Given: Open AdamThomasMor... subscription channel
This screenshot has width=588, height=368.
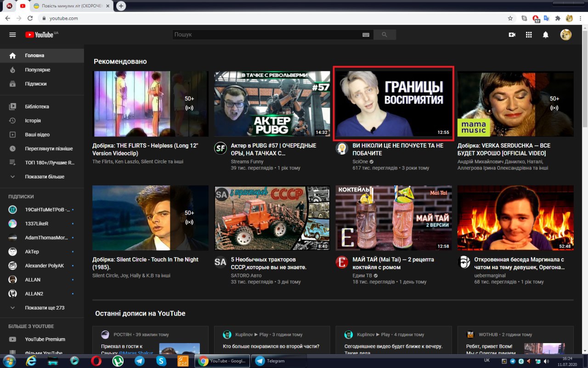Looking at the screenshot, I should coord(42,238).
